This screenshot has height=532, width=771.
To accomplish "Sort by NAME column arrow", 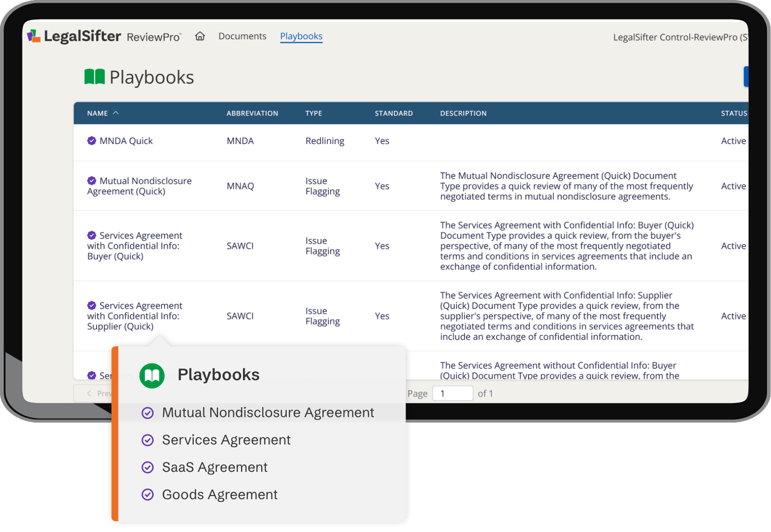I will [116, 113].
